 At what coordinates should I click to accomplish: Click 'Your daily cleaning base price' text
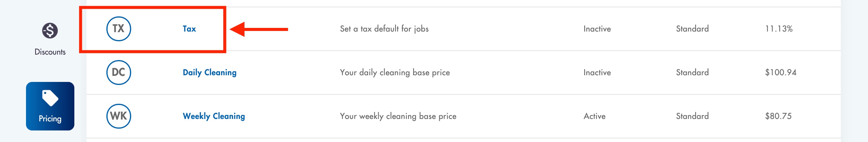(x=395, y=72)
